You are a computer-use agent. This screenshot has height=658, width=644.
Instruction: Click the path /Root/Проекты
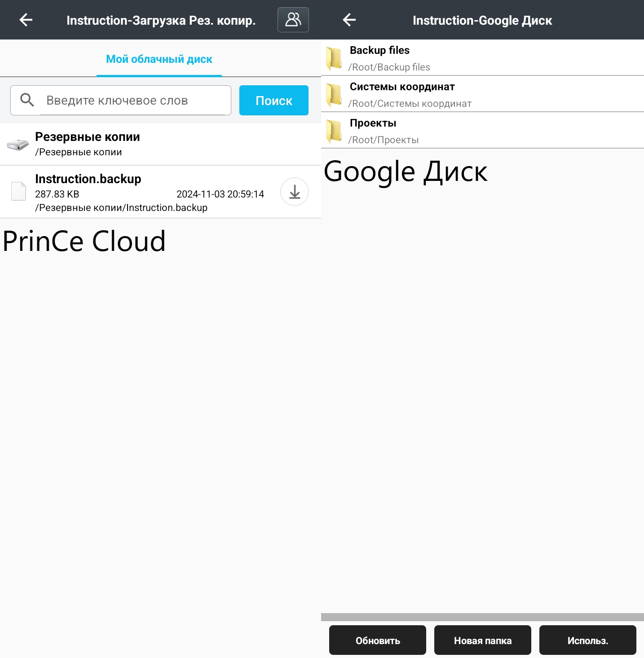point(384,140)
